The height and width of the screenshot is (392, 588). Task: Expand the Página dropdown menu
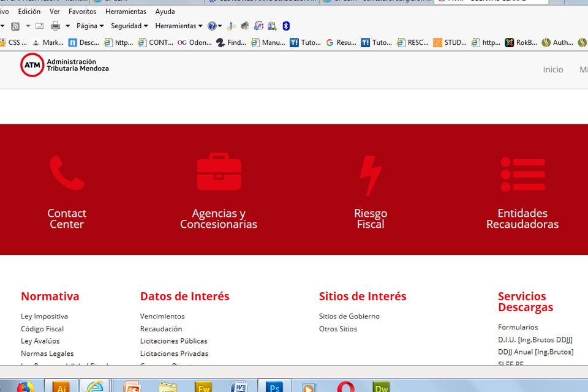(90, 26)
